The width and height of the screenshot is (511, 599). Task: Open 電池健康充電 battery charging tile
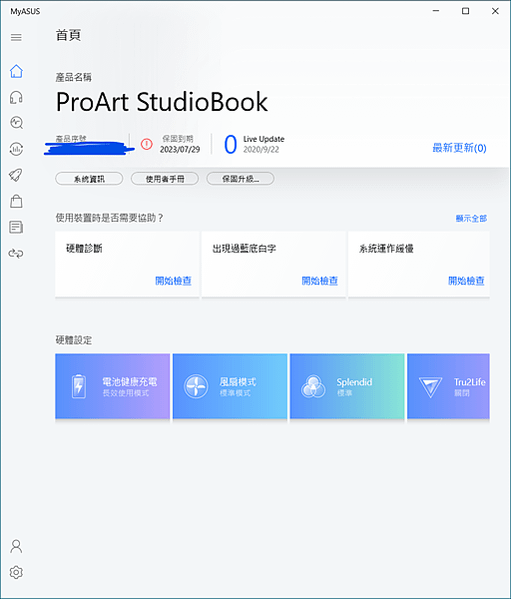113,386
